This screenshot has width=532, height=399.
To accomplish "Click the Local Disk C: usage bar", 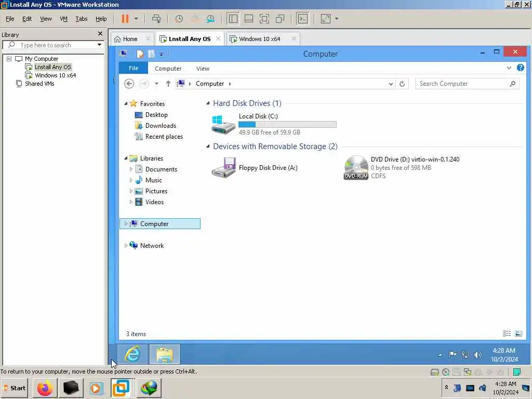I will (x=287, y=125).
